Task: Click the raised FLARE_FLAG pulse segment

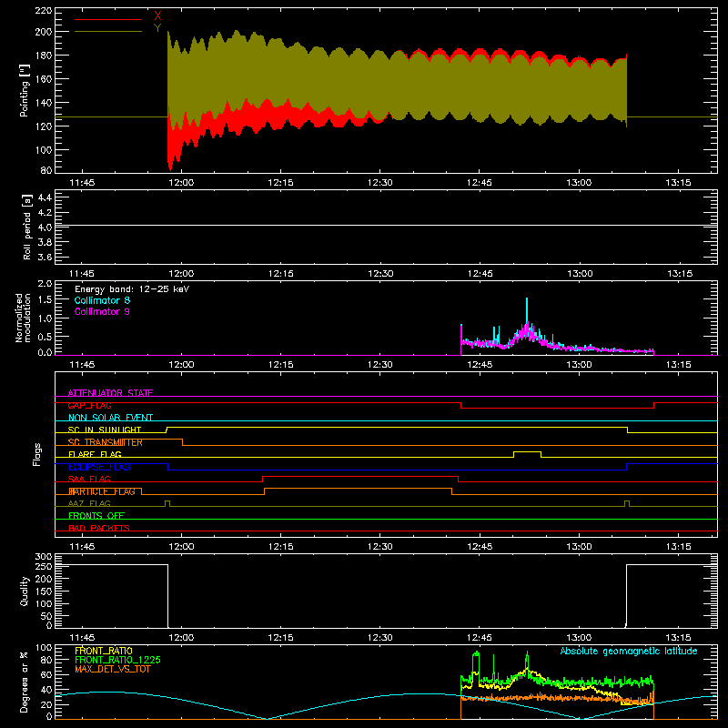Action: 528,451
